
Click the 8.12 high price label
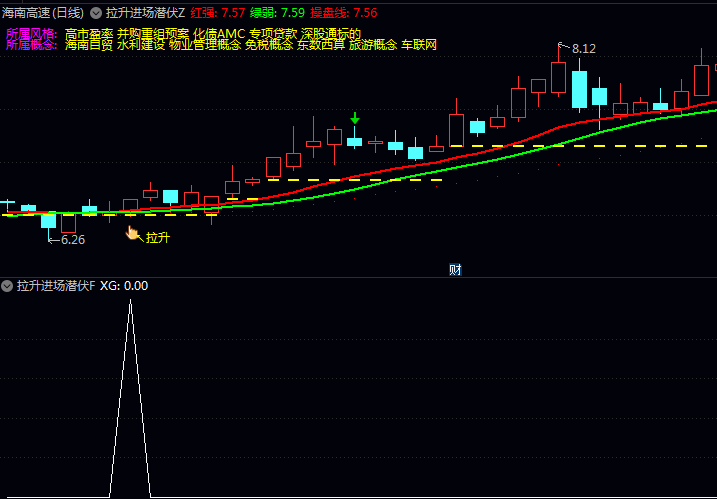583,49
